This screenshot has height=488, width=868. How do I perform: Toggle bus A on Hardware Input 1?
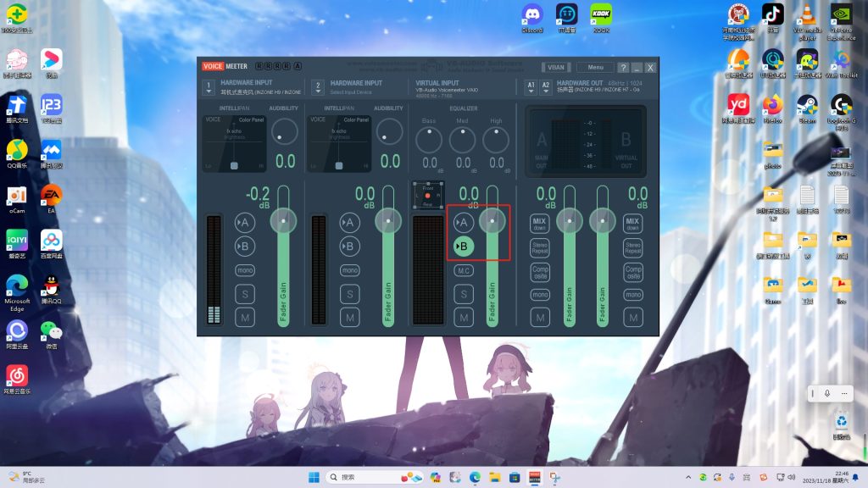coord(245,223)
